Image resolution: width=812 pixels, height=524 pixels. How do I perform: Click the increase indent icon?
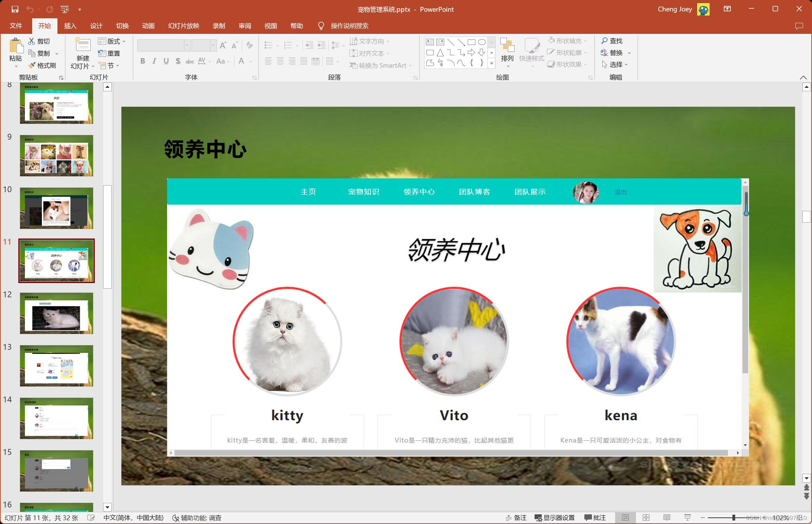point(321,45)
